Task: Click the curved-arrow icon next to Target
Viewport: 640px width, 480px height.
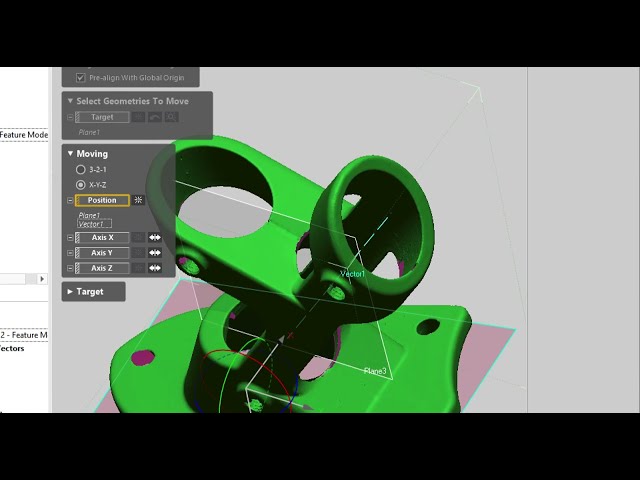Action: click(x=155, y=117)
